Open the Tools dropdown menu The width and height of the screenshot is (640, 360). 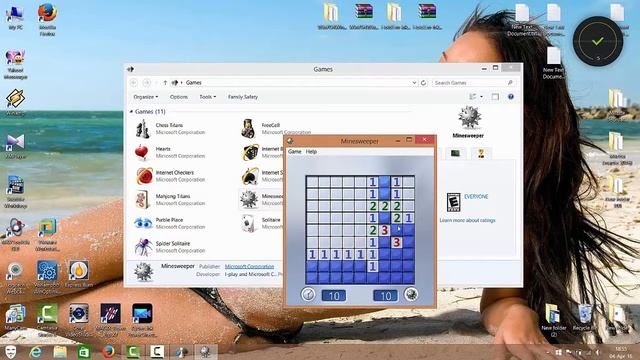point(207,97)
